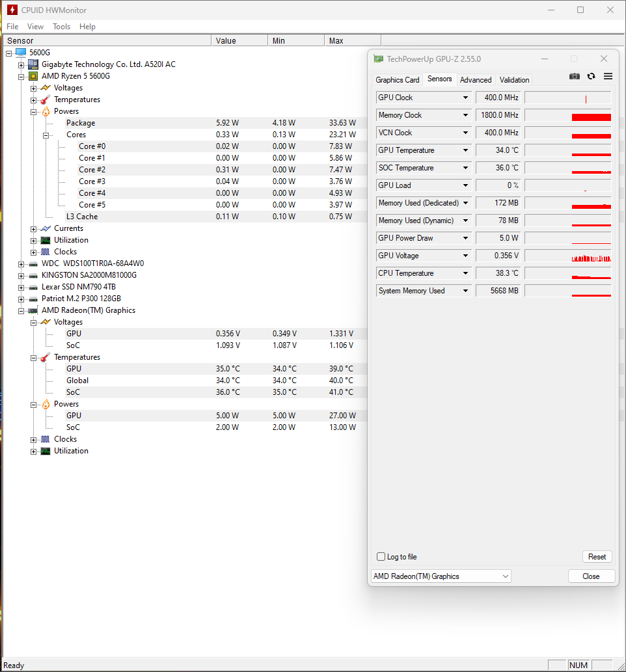
Task: Click the CPU Temperatures thermometer icon
Action: point(46,100)
